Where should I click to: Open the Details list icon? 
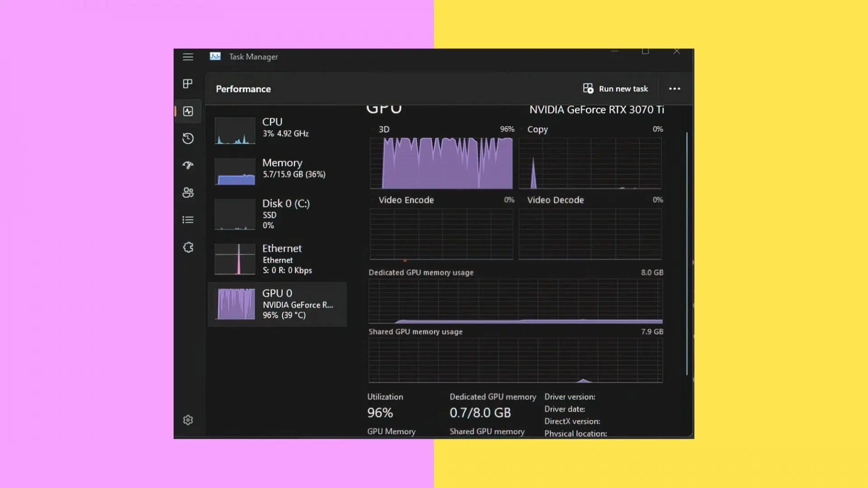(x=188, y=220)
